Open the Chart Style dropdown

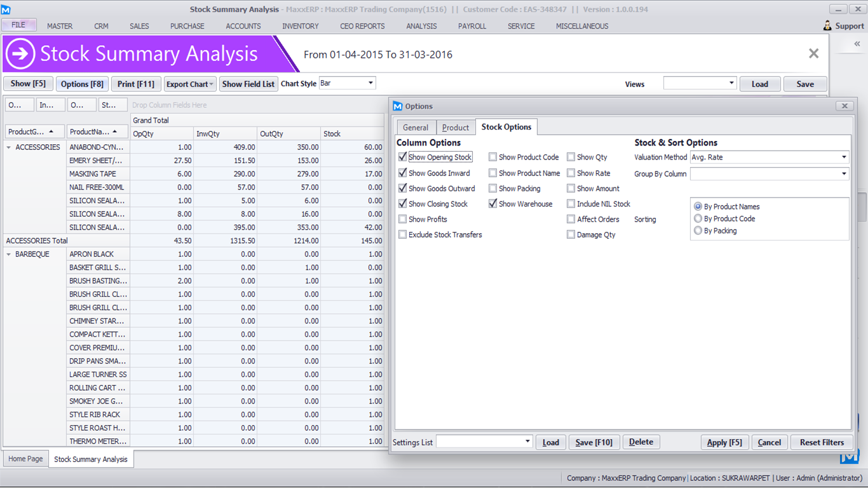pos(370,83)
